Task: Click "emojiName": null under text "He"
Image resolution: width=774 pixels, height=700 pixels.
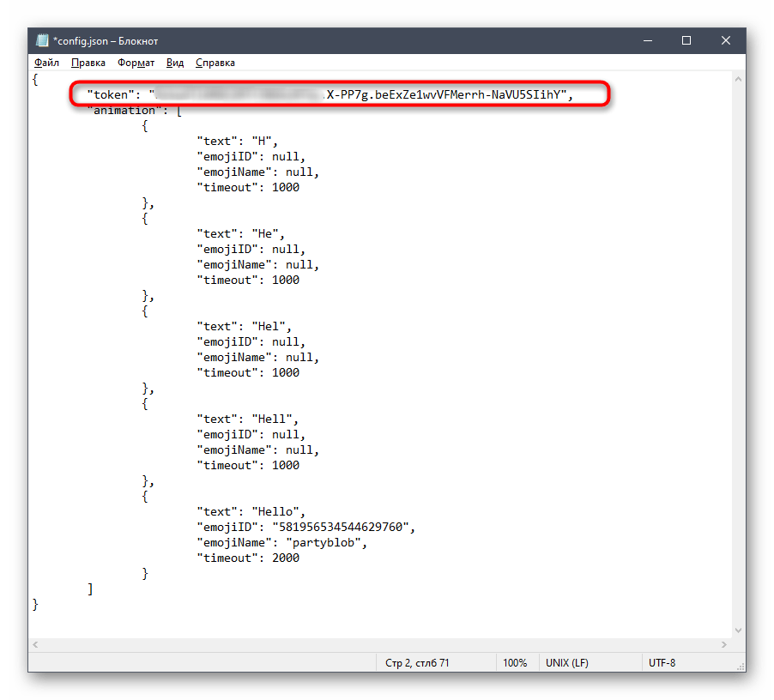Action: [257, 265]
